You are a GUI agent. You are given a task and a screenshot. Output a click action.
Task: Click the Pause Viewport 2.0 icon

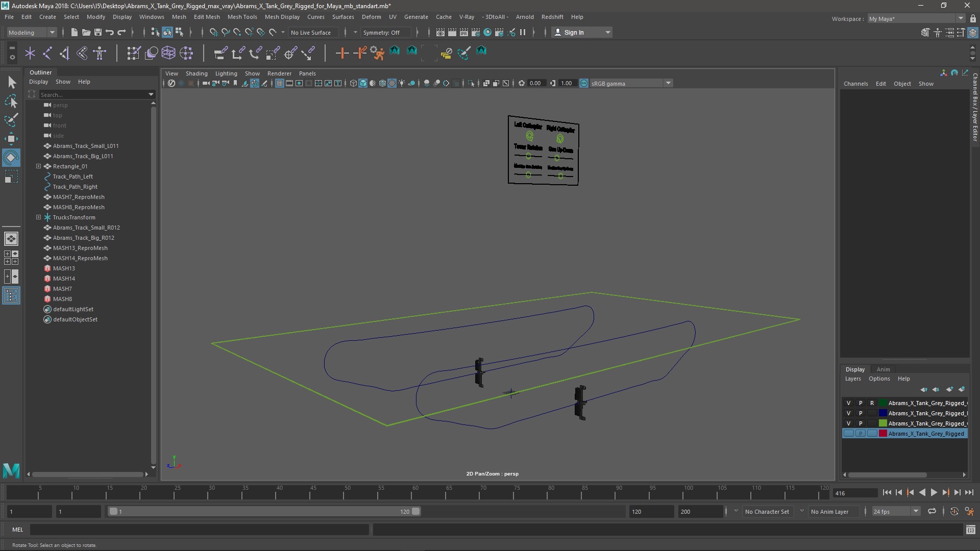(523, 32)
